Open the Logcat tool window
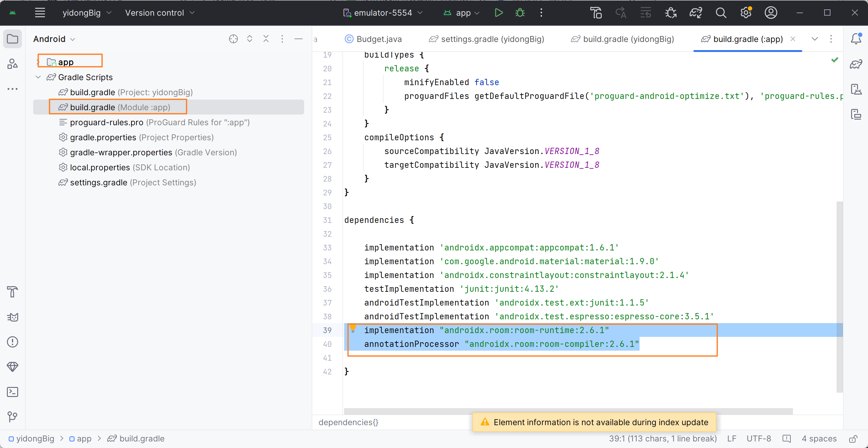Viewport: 868px width, 448px height. 13,317
